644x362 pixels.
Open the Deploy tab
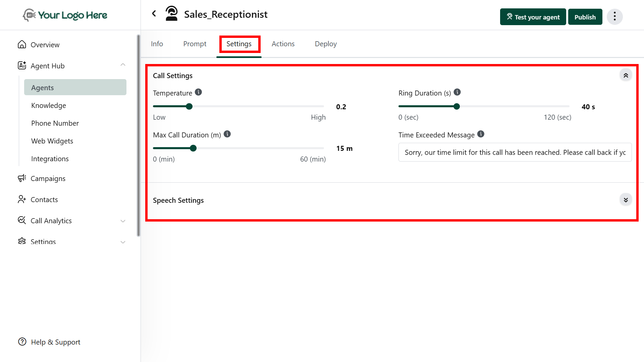pos(325,44)
